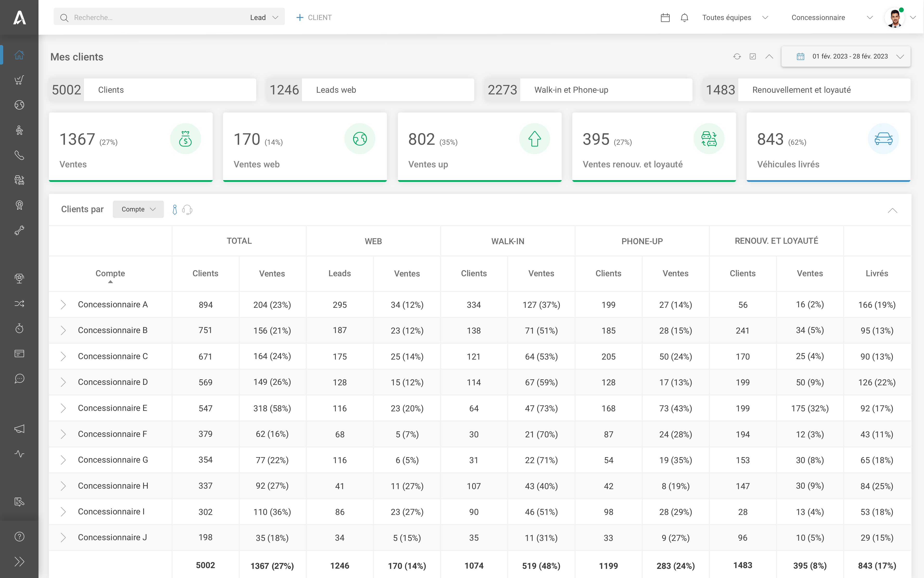Image resolution: width=924 pixels, height=578 pixels.
Task: Sort by WEB Leads column header
Action: point(340,274)
